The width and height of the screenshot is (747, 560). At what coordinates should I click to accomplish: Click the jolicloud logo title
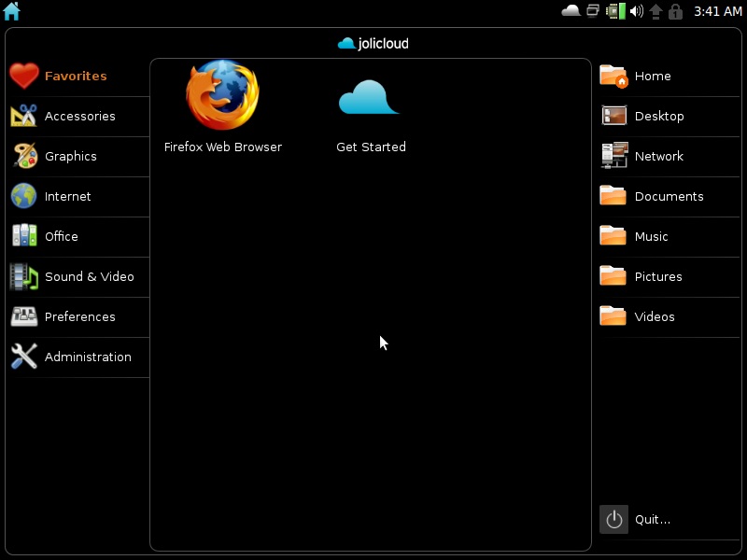click(x=373, y=43)
